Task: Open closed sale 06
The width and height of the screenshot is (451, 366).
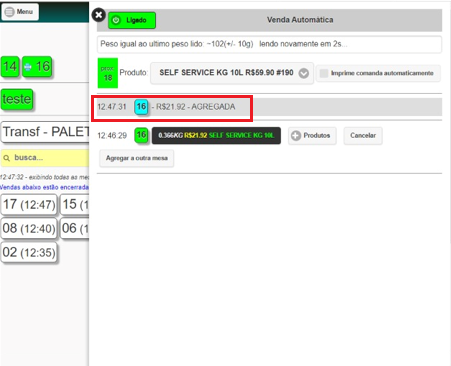Action: [75, 229]
